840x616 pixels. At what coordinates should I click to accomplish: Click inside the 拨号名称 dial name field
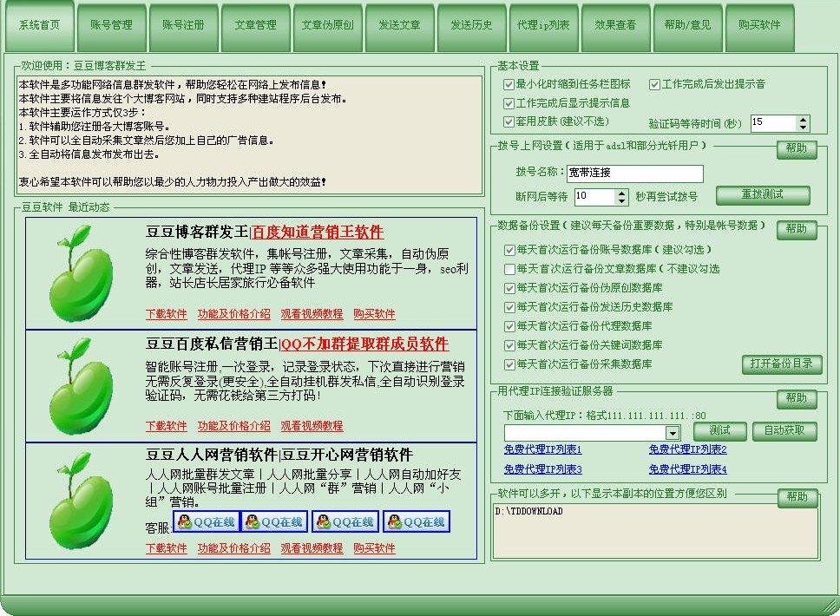(x=633, y=173)
